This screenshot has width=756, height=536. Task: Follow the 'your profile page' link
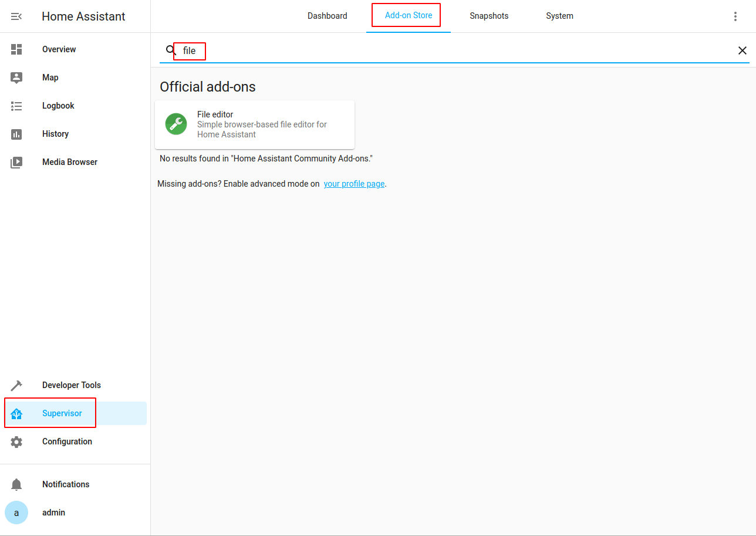click(354, 184)
